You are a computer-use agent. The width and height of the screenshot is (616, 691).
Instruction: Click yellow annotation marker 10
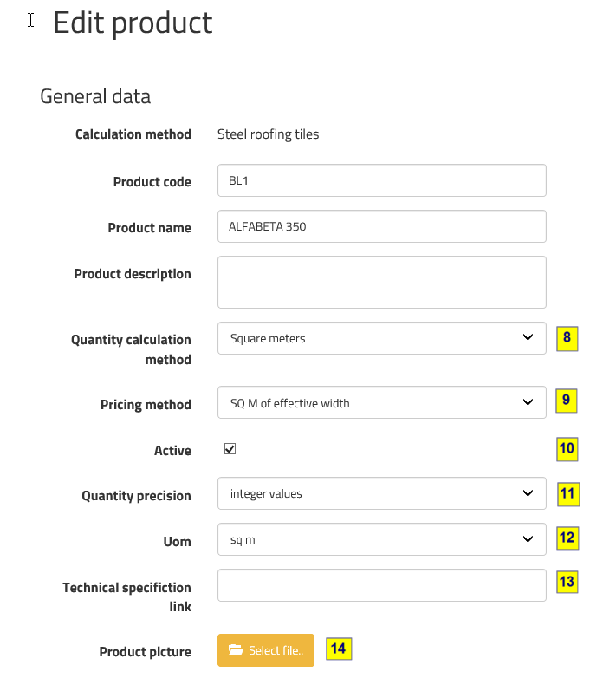567,448
